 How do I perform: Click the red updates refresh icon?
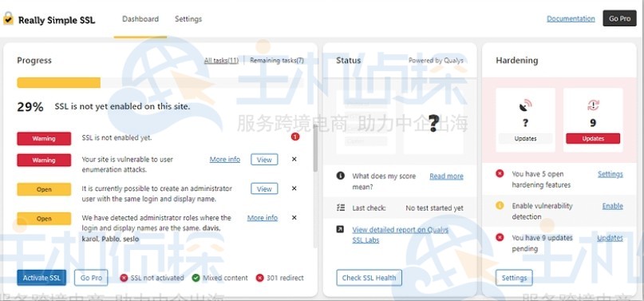(x=593, y=105)
